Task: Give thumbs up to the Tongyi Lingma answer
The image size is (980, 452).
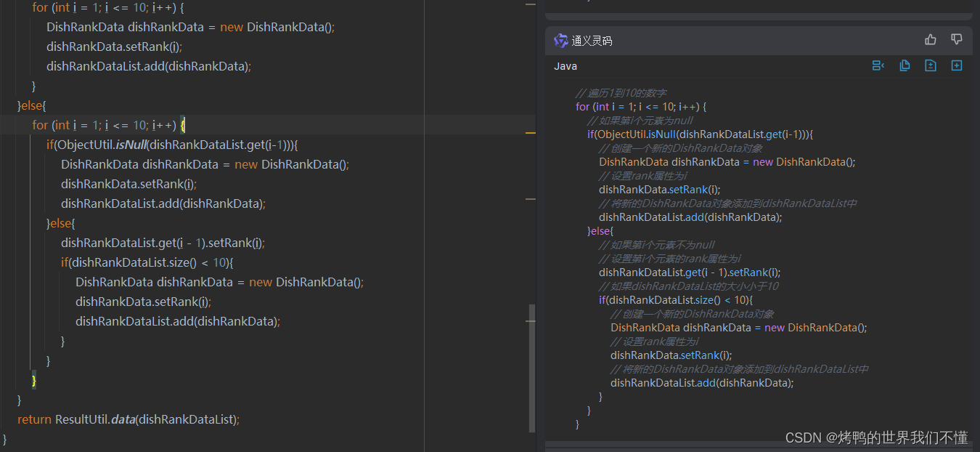Action: pos(931,40)
